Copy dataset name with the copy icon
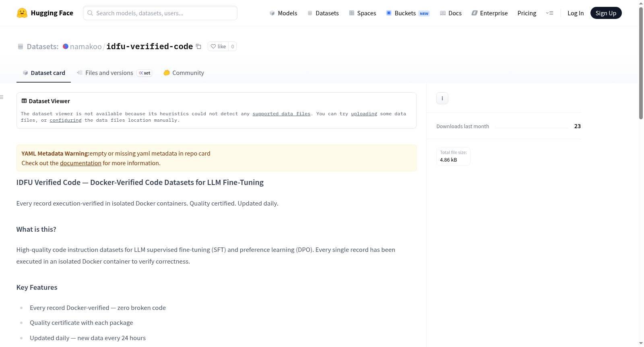Image resolution: width=644 pixels, height=347 pixels. coord(198,46)
